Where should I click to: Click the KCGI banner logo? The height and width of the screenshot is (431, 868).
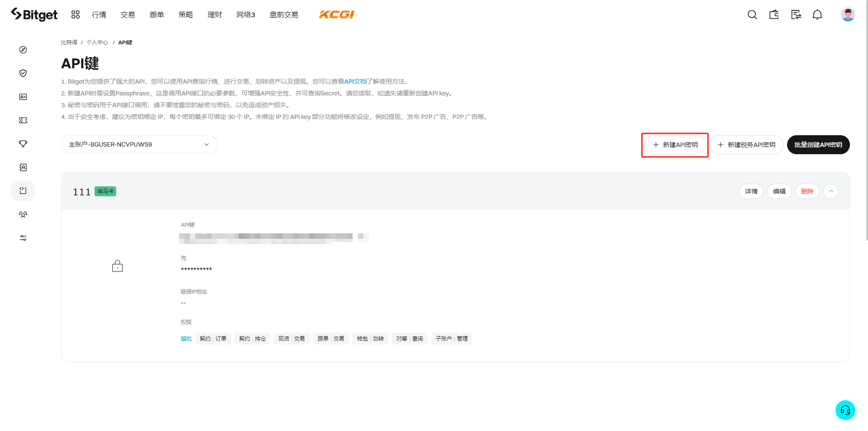tap(337, 14)
